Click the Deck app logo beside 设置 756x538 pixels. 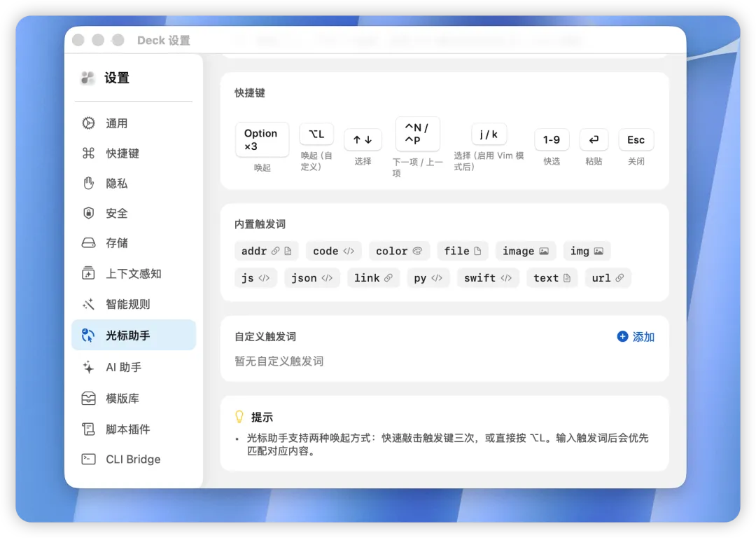pyautogui.click(x=87, y=78)
